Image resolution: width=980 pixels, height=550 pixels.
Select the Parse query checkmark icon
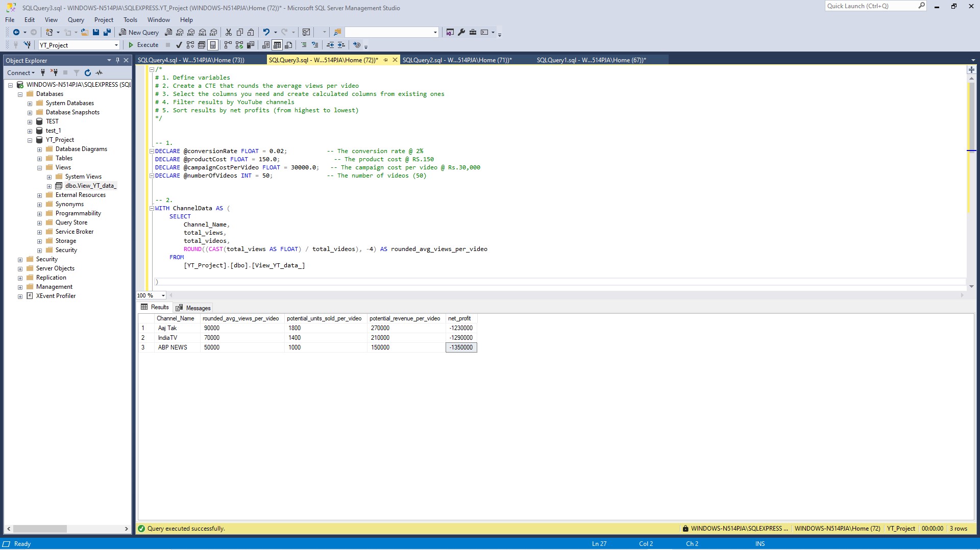(179, 45)
